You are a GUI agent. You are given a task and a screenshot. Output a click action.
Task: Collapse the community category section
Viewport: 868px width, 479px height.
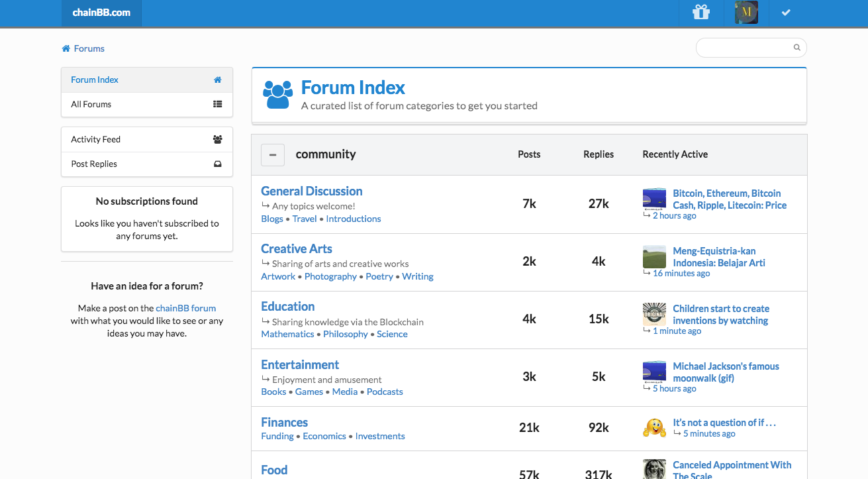click(273, 154)
